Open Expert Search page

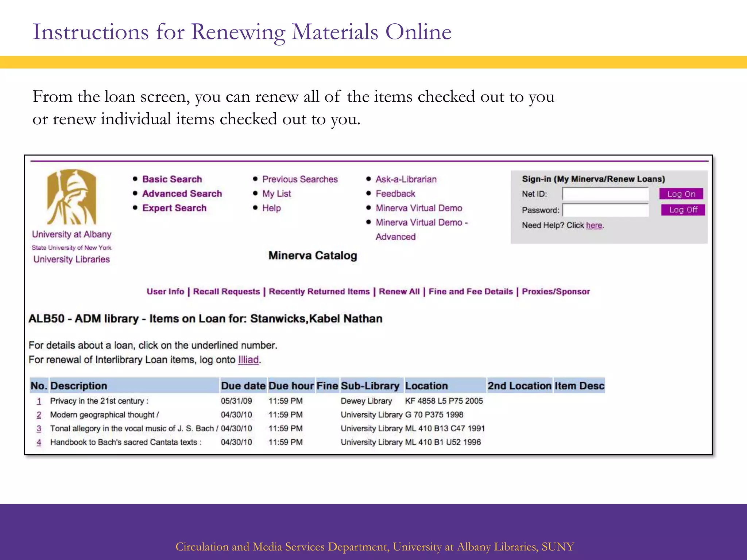tap(174, 208)
